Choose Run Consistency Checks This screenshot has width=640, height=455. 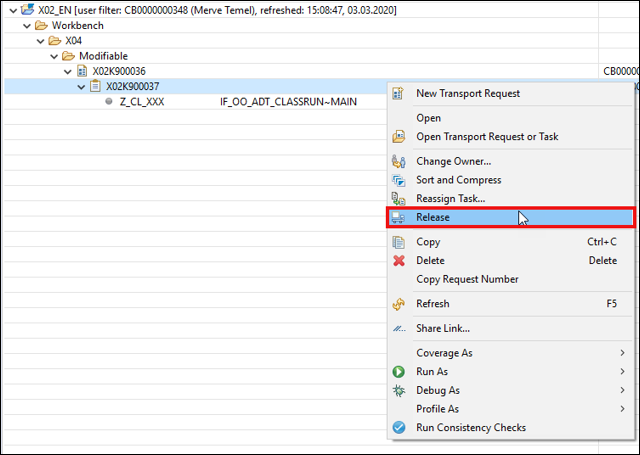(x=511, y=427)
